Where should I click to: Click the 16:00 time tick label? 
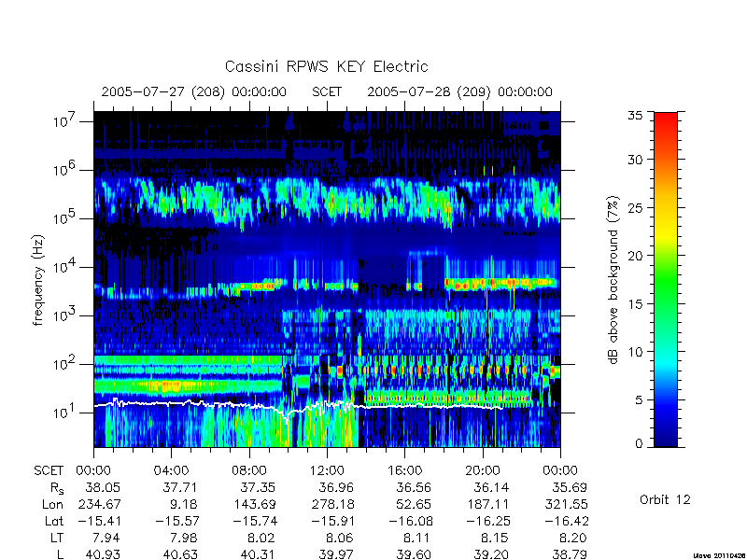(405, 470)
